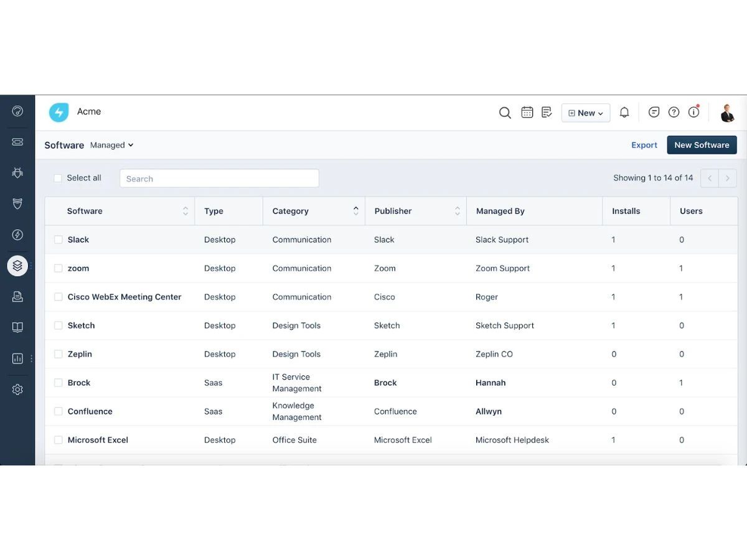747x560 pixels.
Task: Check the box for Slack row
Action: click(59, 240)
